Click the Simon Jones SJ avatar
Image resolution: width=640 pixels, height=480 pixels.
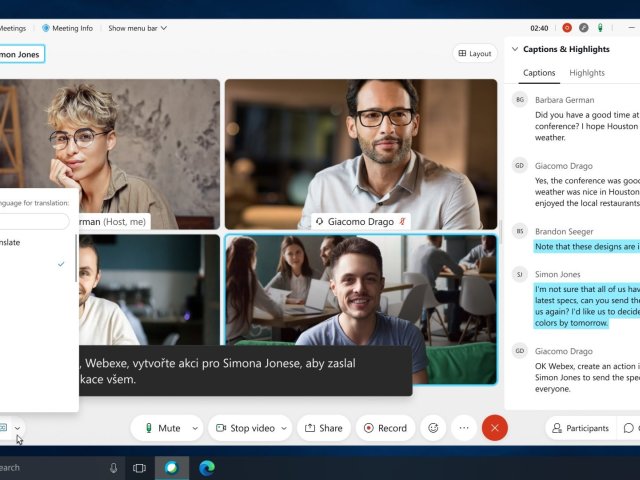tap(520, 274)
